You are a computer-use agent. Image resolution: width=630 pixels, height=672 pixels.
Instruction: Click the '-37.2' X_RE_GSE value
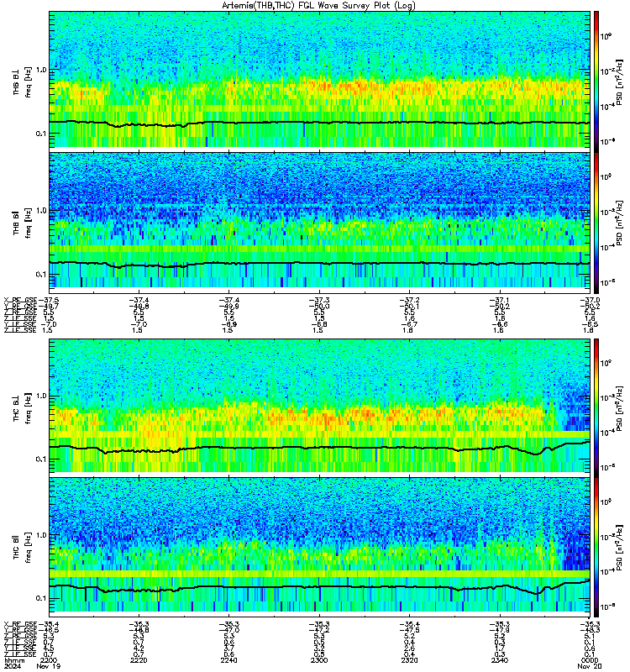tap(409, 300)
